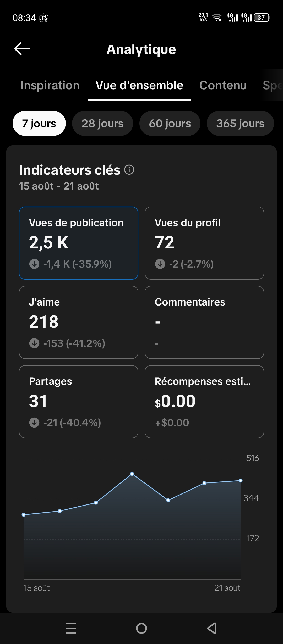The width and height of the screenshot is (283, 644).
Task: Tap the Wi-Fi status icon
Action: point(217,18)
